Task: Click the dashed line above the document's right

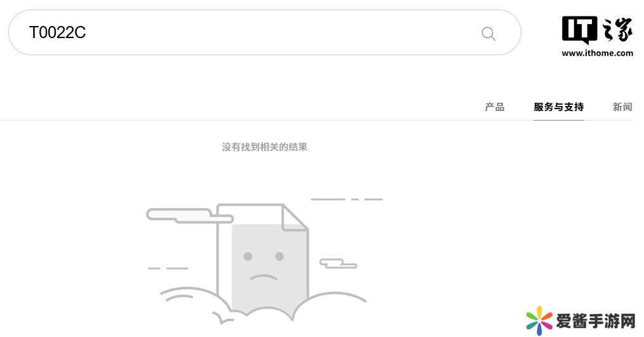Action: (x=347, y=199)
